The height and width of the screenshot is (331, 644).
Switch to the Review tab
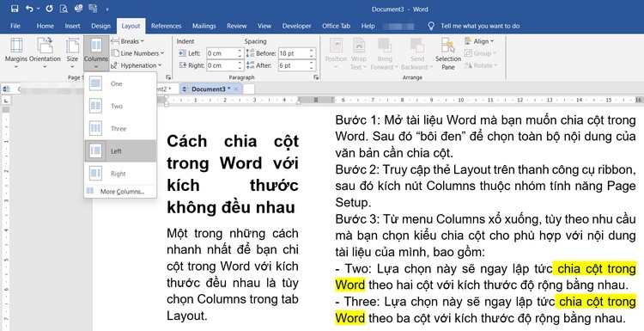pyautogui.click(x=237, y=26)
